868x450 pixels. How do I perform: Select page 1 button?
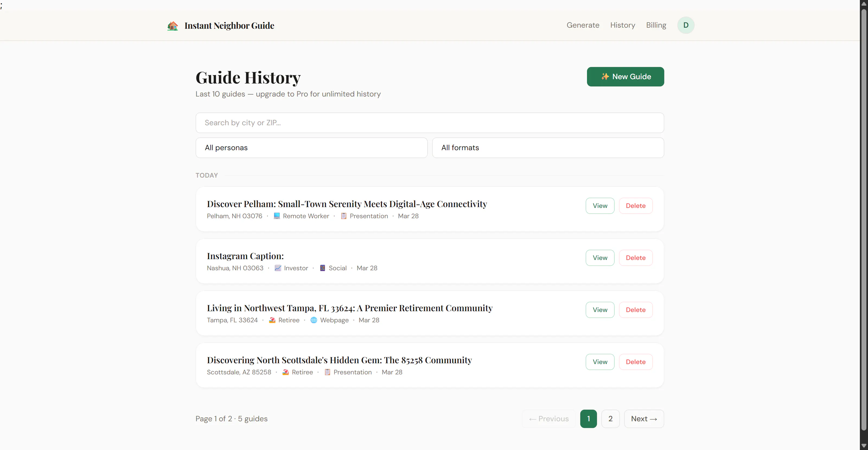coord(588,419)
